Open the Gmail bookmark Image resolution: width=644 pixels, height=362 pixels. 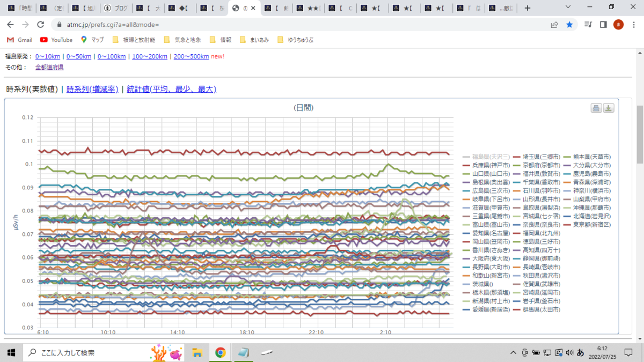pos(19,40)
